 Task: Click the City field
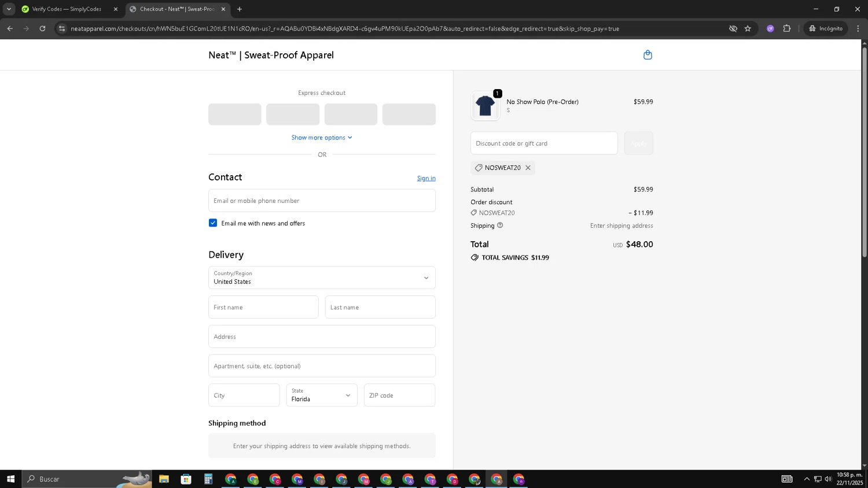point(244,395)
